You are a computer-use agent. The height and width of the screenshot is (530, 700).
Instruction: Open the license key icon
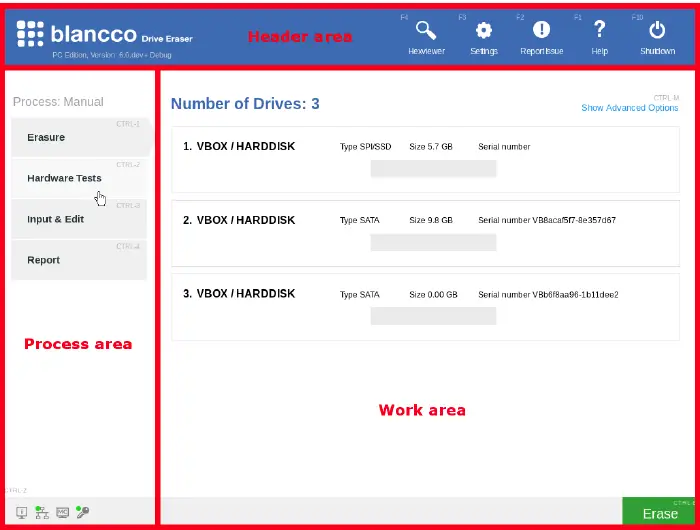tap(83, 512)
